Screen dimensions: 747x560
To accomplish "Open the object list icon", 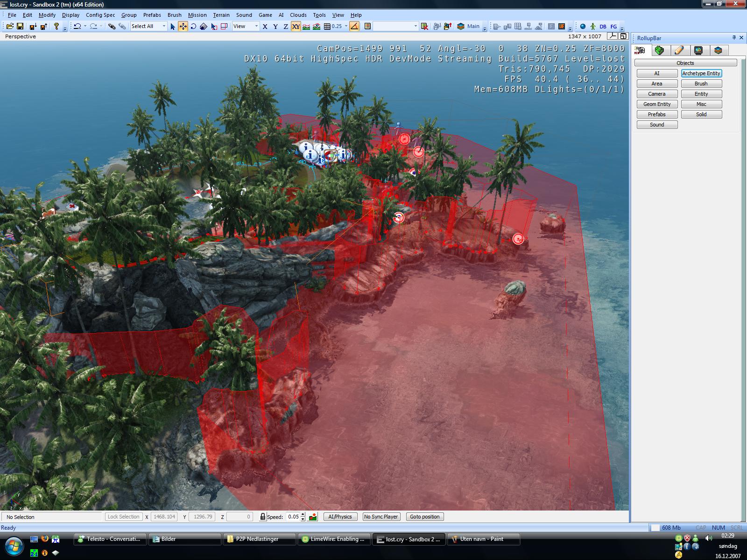I will 367,26.
